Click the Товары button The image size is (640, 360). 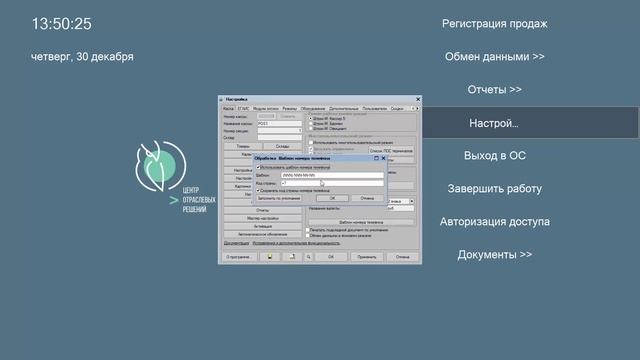pos(243,146)
